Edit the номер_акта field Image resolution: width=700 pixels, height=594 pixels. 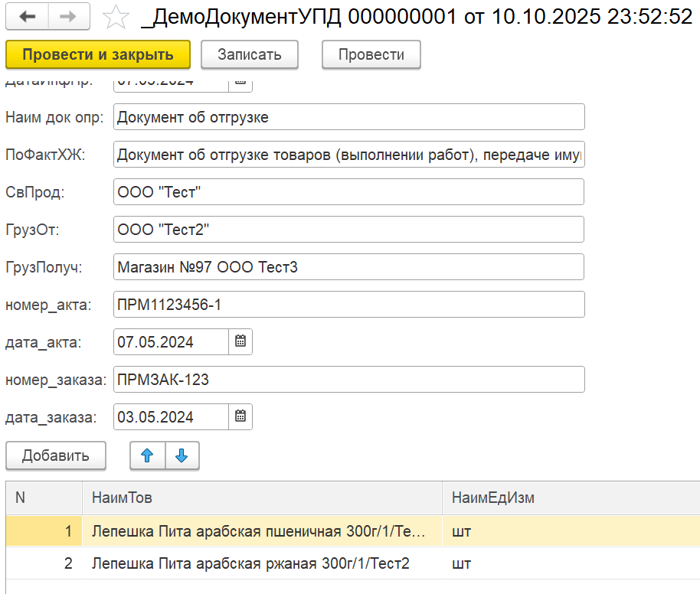click(x=348, y=304)
